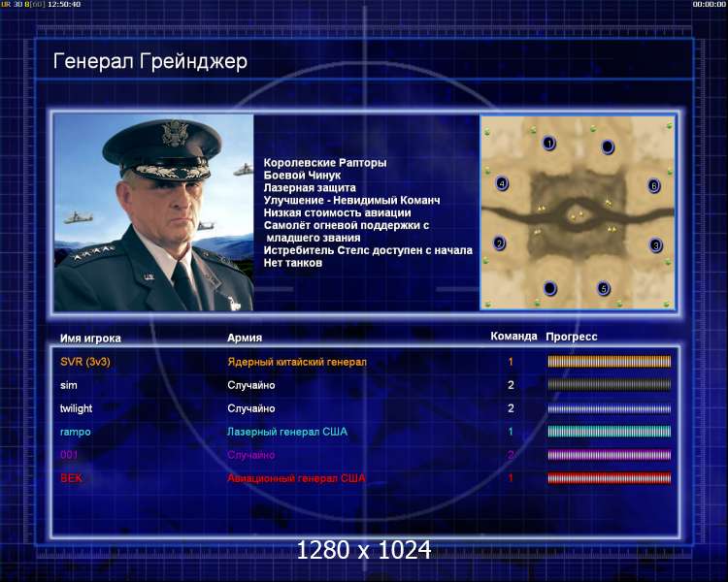Click the Команда column header
This screenshot has height=582, width=728.
(x=513, y=336)
